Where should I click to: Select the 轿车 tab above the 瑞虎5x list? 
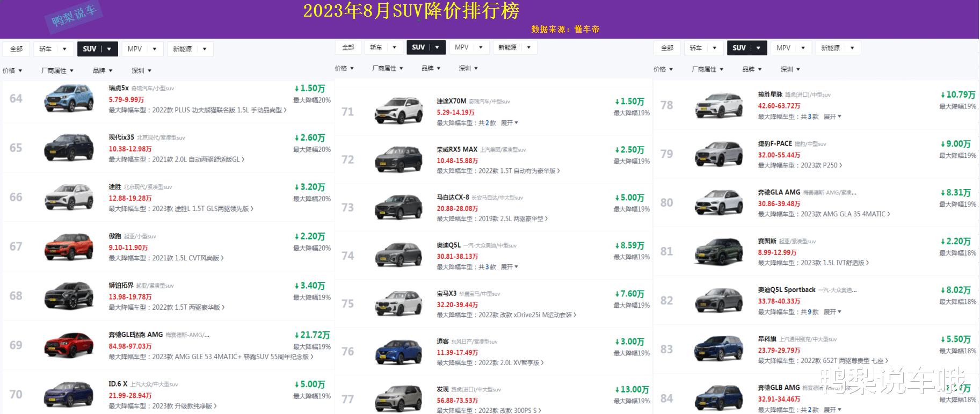[x=53, y=49]
